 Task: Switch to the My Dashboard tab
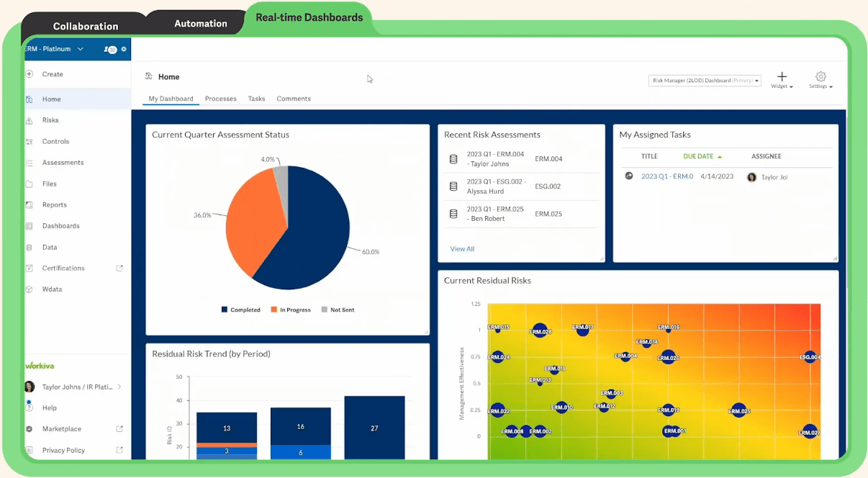pyautogui.click(x=171, y=99)
